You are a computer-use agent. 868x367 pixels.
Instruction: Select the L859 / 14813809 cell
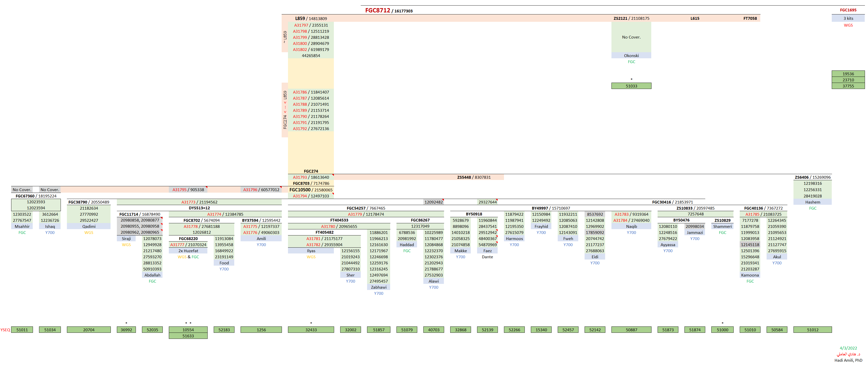click(x=311, y=19)
